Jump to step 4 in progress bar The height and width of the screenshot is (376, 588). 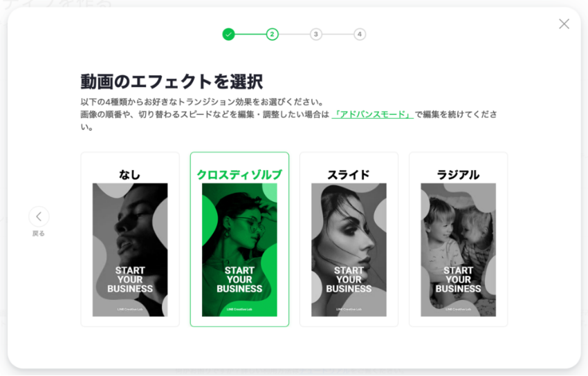pyautogui.click(x=360, y=34)
